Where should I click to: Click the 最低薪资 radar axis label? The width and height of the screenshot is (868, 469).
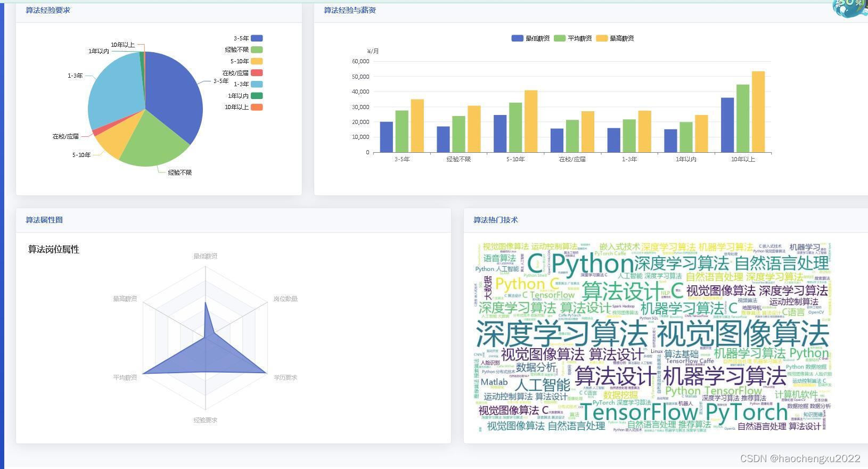(206, 256)
